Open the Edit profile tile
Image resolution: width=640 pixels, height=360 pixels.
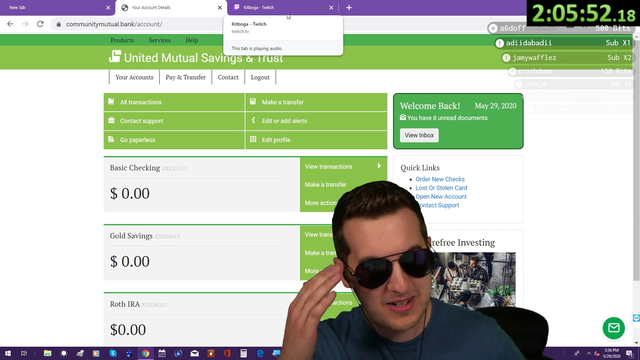pyautogui.click(x=316, y=140)
